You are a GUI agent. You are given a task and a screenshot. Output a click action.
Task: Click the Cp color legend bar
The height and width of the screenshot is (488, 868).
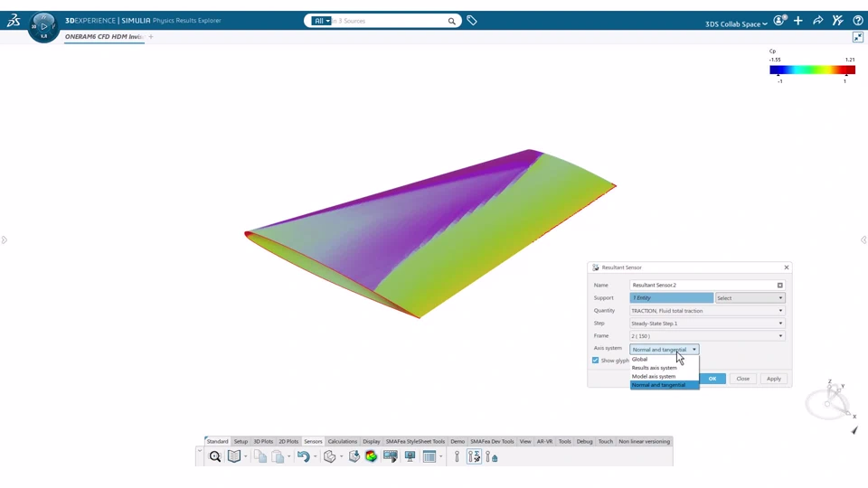(812, 70)
